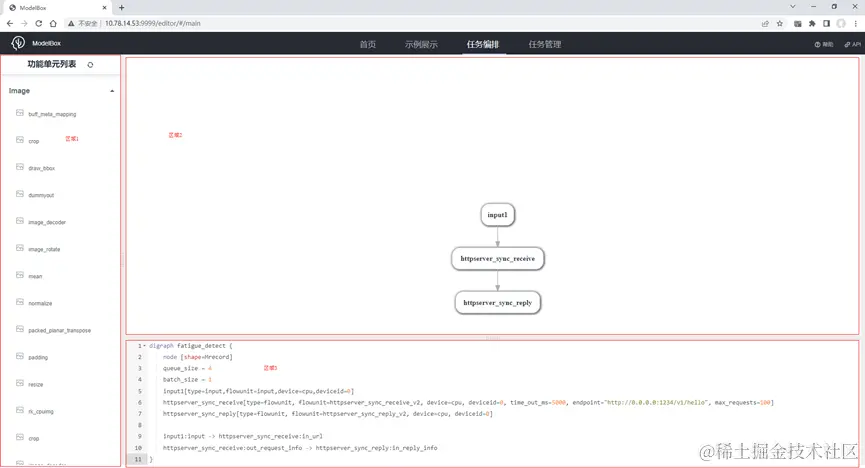The image size is (865, 468).
Task: Click the 不安全 site security warning
Action: pyautogui.click(x=83, y=23)
